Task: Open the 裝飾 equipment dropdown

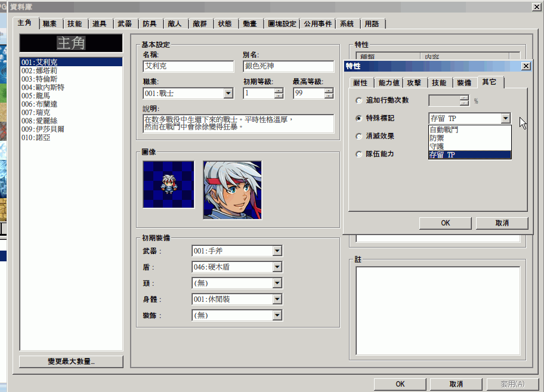Action: pyautogui.click(x=277, y=316)
